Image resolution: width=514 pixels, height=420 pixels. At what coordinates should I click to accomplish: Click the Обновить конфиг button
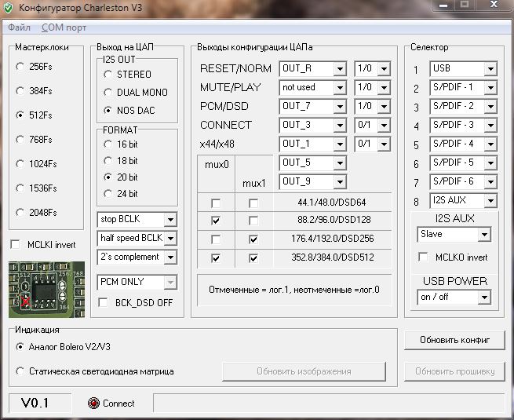[454, 340]
